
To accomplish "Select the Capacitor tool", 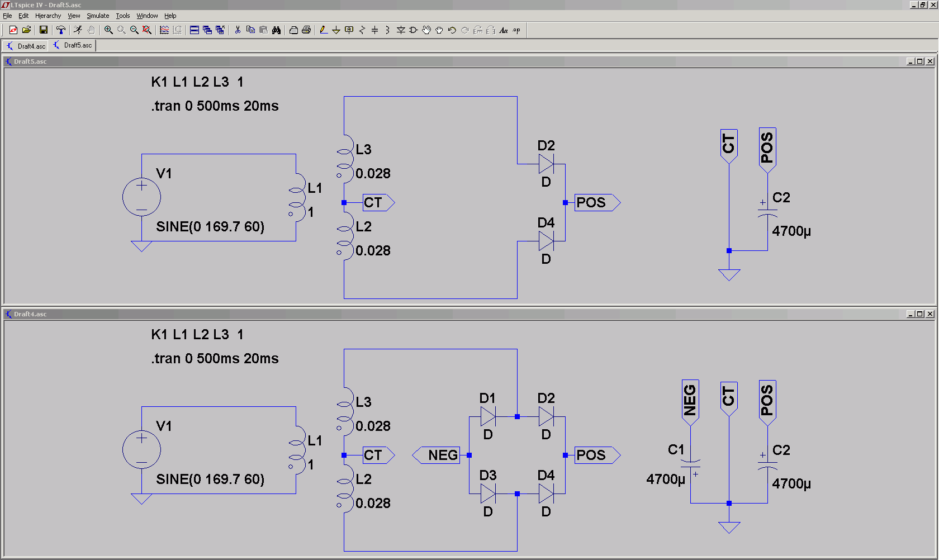I will click(x=375, y=30).
